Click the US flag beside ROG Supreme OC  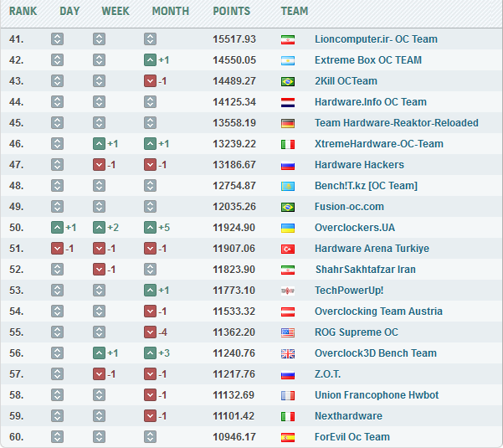288,332
